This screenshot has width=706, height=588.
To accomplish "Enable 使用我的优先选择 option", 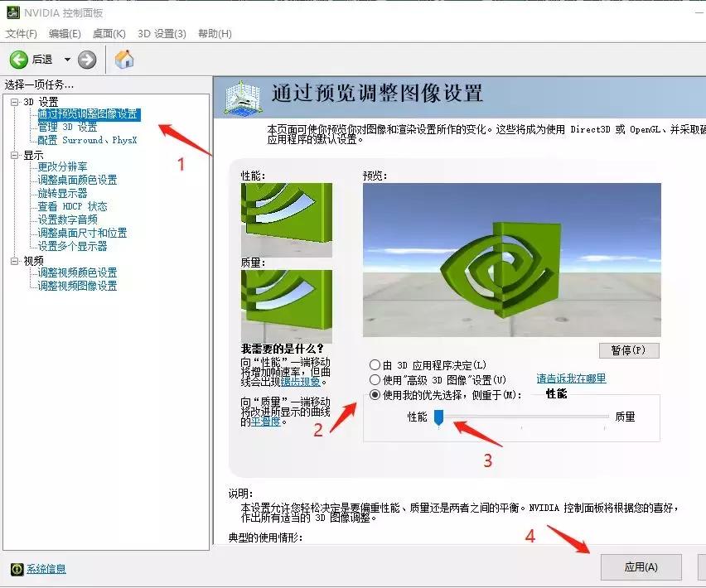I will click(375, 394).
